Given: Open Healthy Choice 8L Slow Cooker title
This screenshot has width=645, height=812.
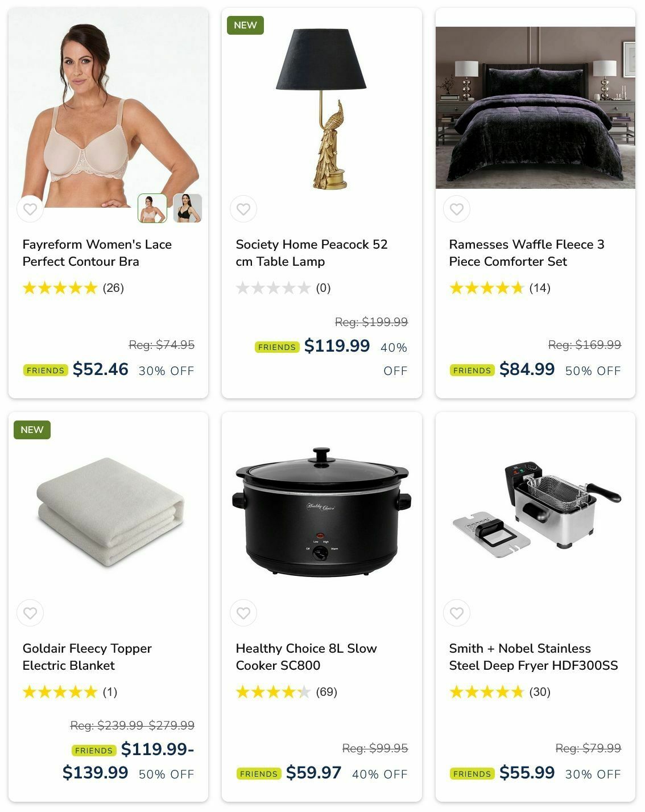Looking at the screenshot, I should pyautogui.click(x=307, y=657).
